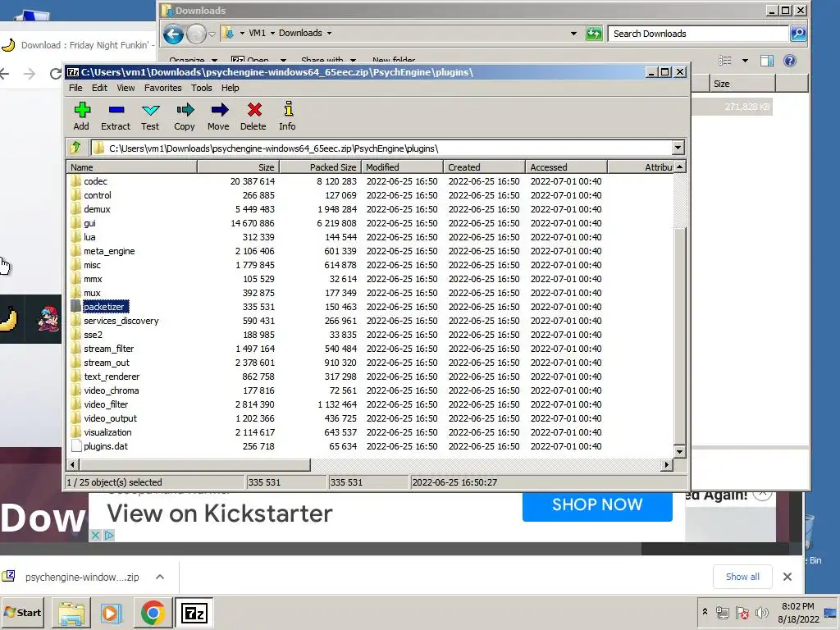Click the refresh icon in Downloads address bar
Image resolution: width=840 pixels, height=630 pixels.
click(x=594, y=34)
